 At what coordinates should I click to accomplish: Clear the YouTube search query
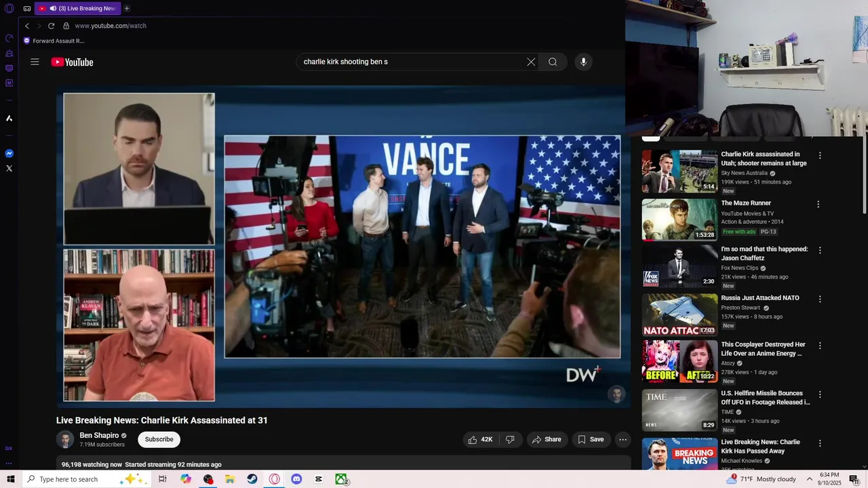[531, 62]
